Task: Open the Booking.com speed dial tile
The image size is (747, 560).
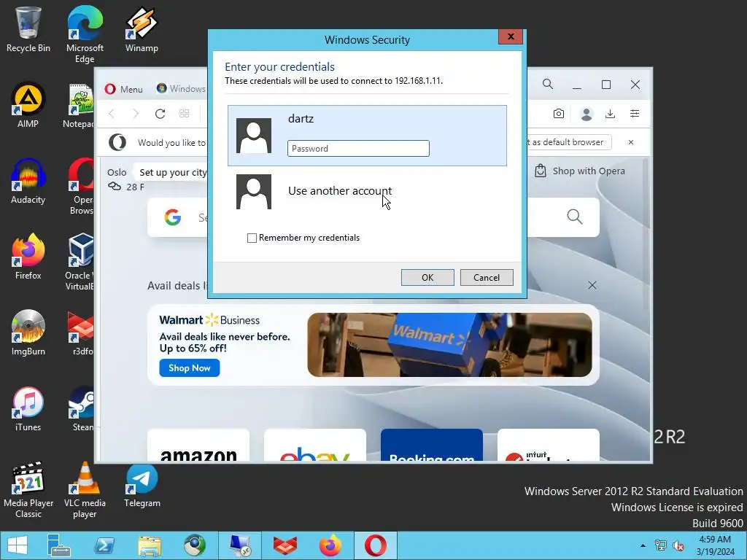Action: (432, 445)
